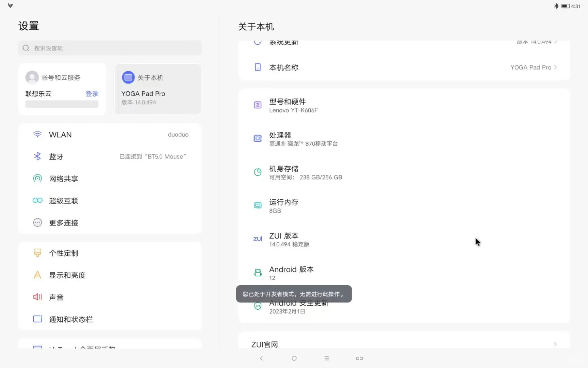Click the WLAN Wi-Fi icon

click(x=37, y=135)
